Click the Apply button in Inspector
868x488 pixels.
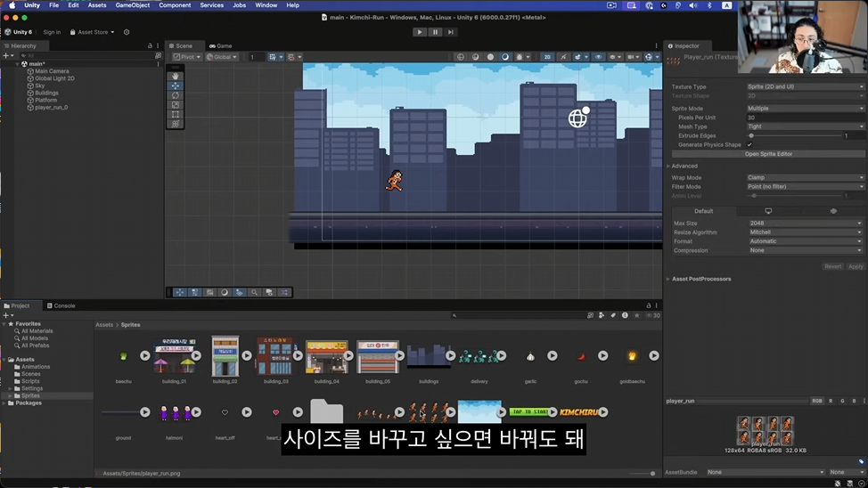click(x=856, y=266)
